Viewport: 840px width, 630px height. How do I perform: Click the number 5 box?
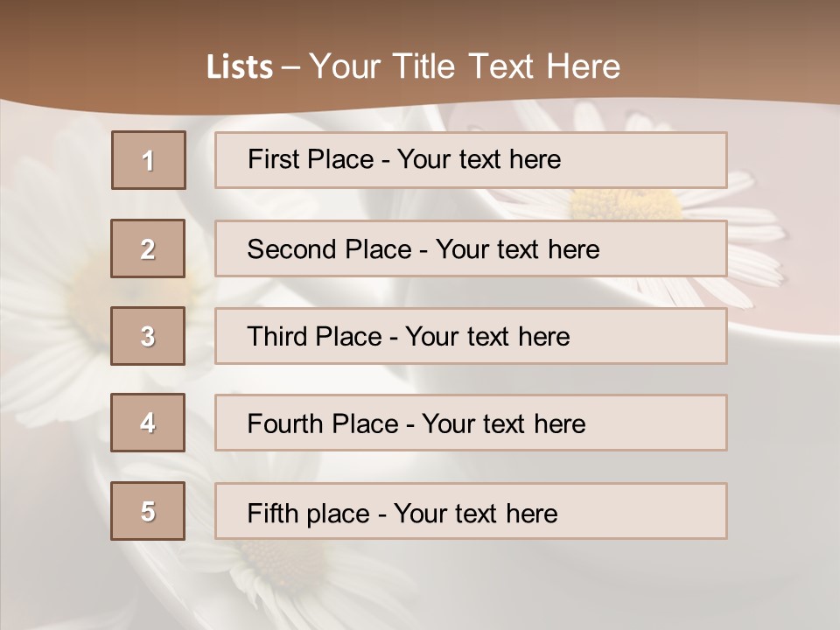(x=148, y=511)
